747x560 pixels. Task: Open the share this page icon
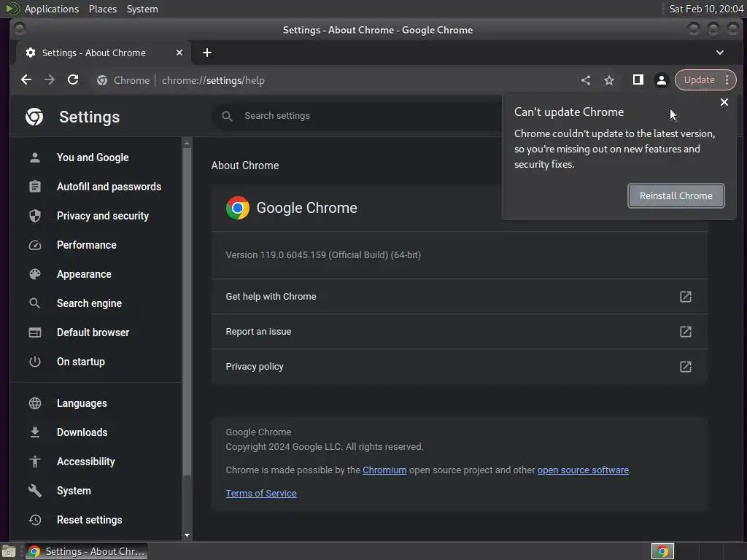point(586,80)
